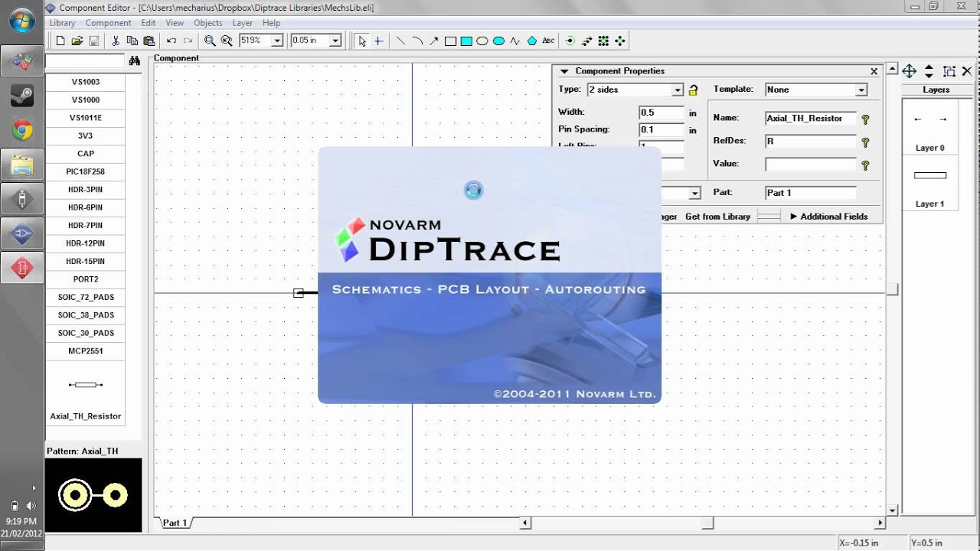Viewport: 980px width, 551px height.
Task: Open the Component menu
Action: click(x=109, y=23)
